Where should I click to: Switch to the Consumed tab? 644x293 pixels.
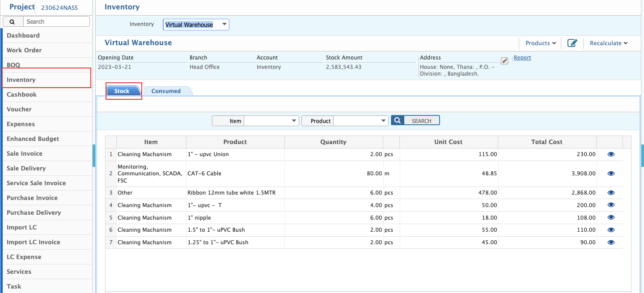(x=166, y=91)
